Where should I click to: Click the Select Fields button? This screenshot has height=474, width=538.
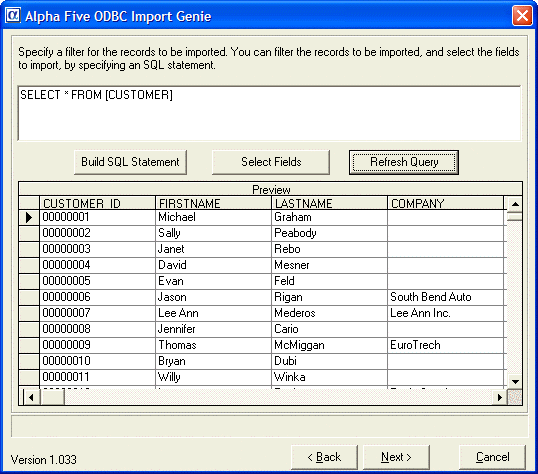[271, 162]
